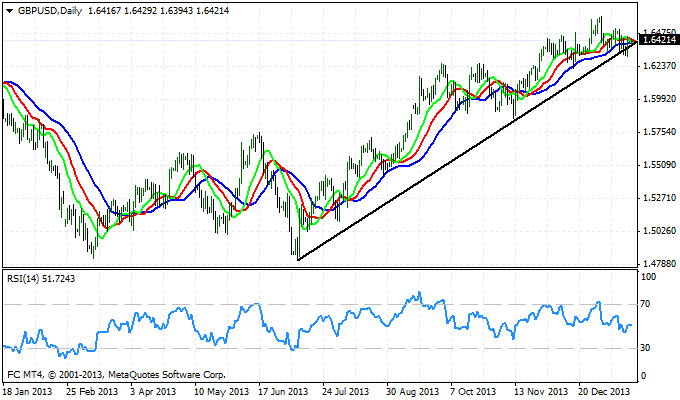Select the black ascending trendline

(468, 150)
